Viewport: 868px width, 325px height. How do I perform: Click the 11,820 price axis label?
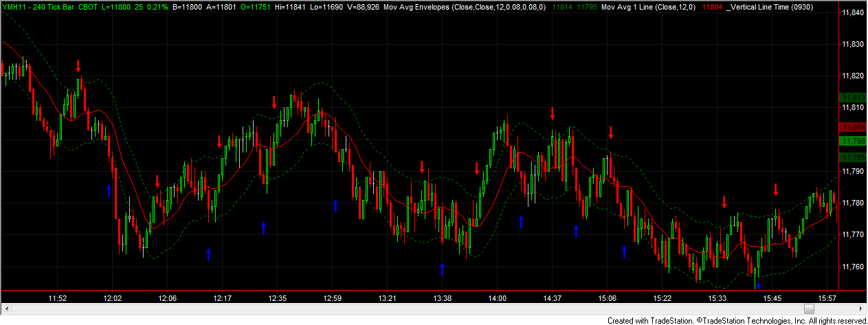(853, 76)
